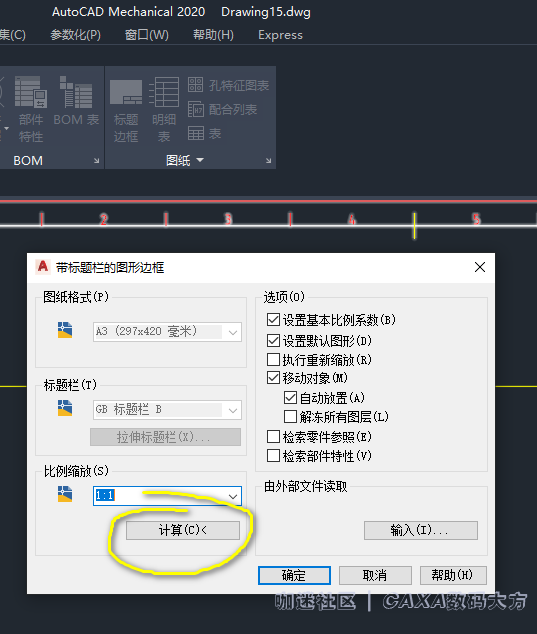The width and height of the screenshot is (537, 634).
Task: Open the 1:1 scale dropdown arrow
Action: (x=233, y=496)
